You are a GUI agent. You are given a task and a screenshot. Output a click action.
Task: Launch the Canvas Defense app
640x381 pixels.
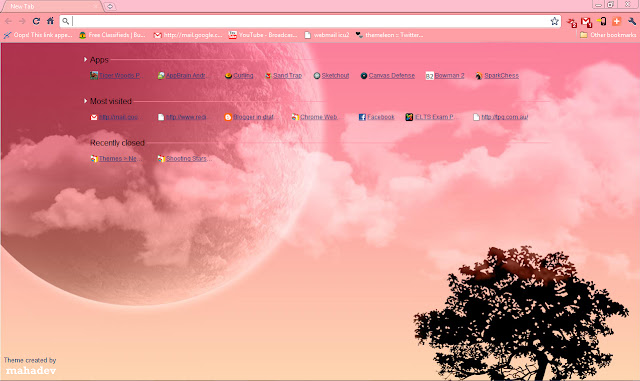(x=392, y=76)
